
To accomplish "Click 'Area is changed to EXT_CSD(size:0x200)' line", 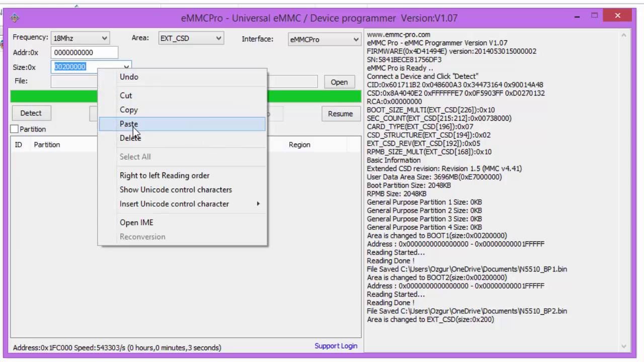I will [x=431, y=319].
